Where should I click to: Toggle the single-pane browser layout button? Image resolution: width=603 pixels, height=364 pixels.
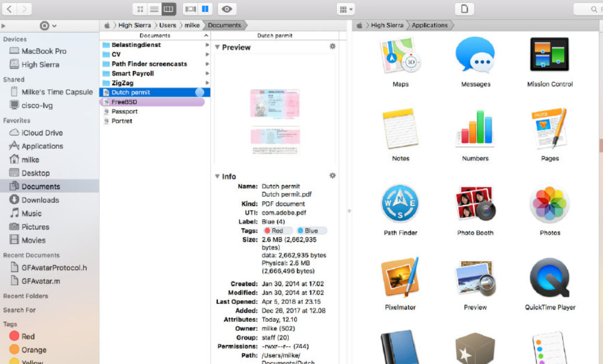[x=190, y=9]
